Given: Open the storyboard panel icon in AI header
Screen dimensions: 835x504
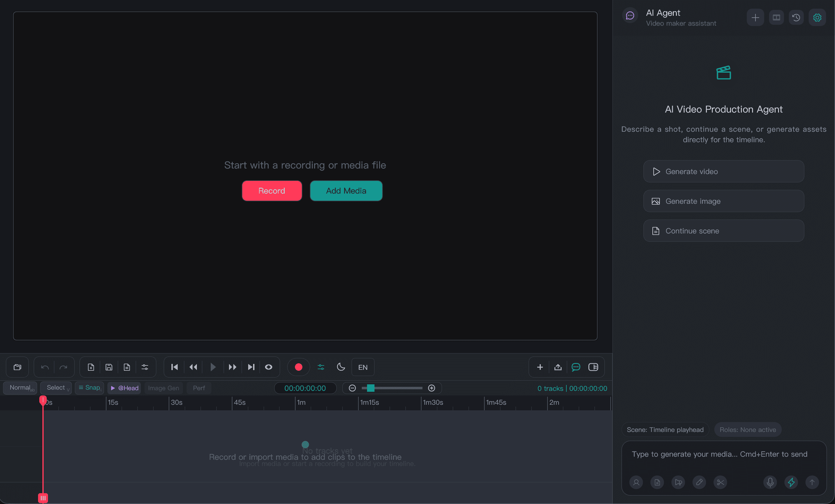Looking at the screenshot, I should pyautogui.click(x=777, y=18).
